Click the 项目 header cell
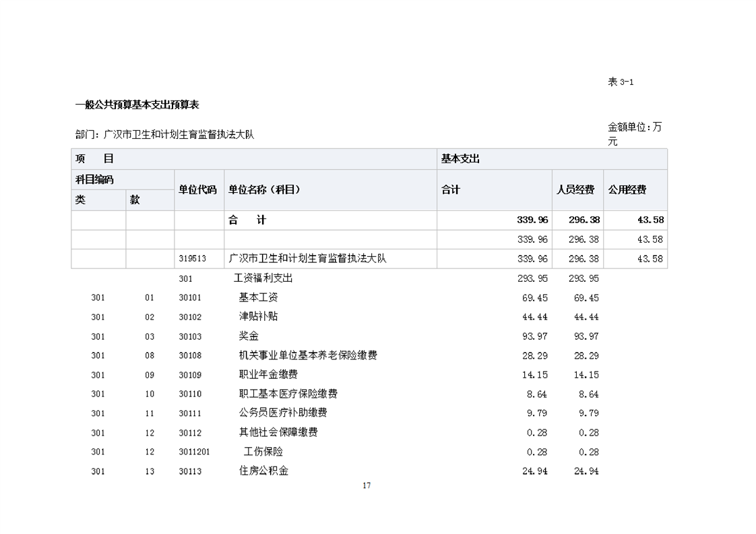The width and height of the screenshot is (756, 534). click(254, 158)
